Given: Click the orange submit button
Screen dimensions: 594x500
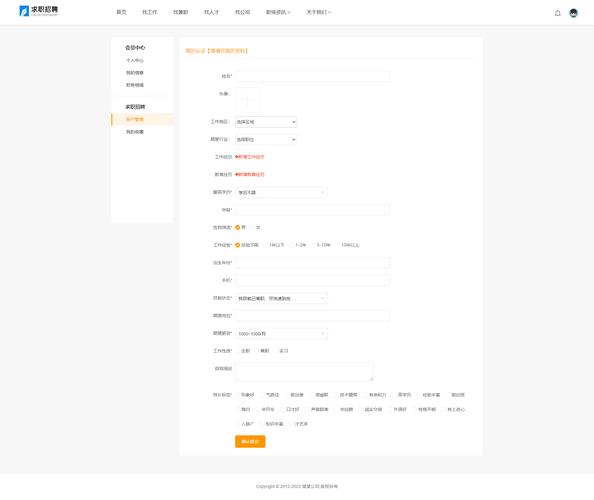Looking at the screenshot, I should pos(250,442).
